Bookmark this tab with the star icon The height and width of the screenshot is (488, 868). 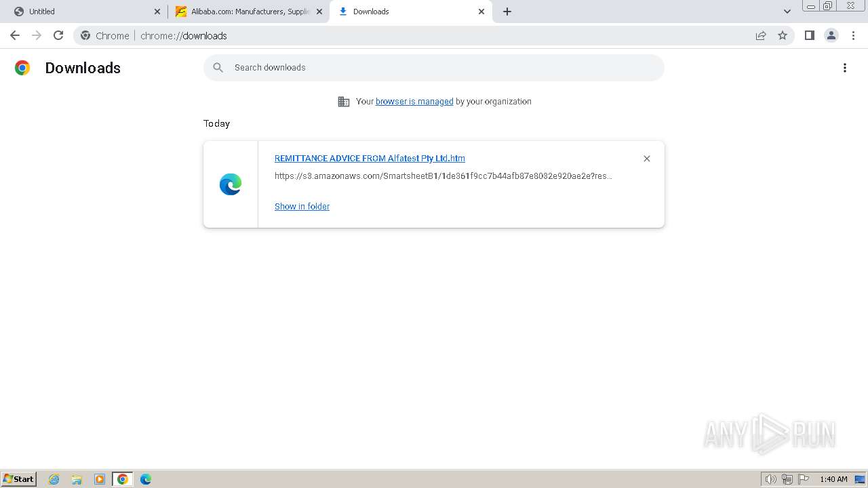783,35
